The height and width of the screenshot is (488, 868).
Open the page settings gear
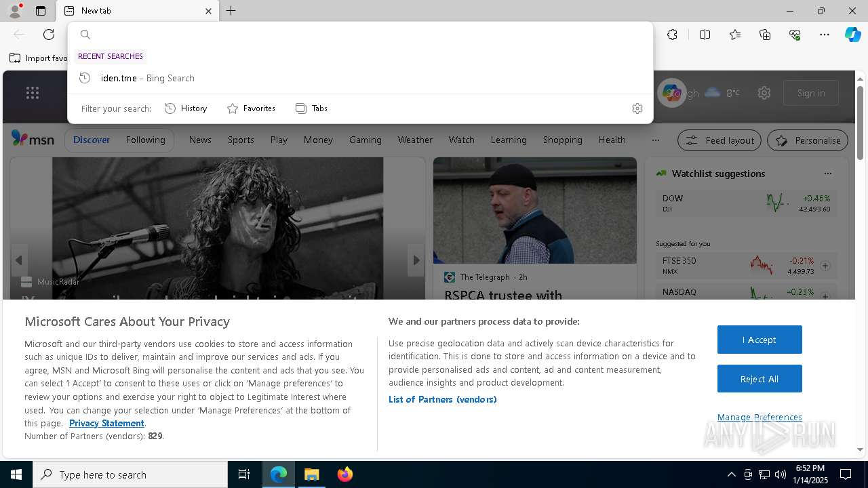[x=764, y=93]
